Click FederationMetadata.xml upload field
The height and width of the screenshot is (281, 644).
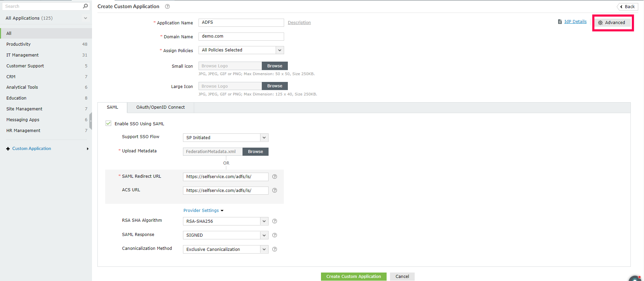tap(213, 151)
